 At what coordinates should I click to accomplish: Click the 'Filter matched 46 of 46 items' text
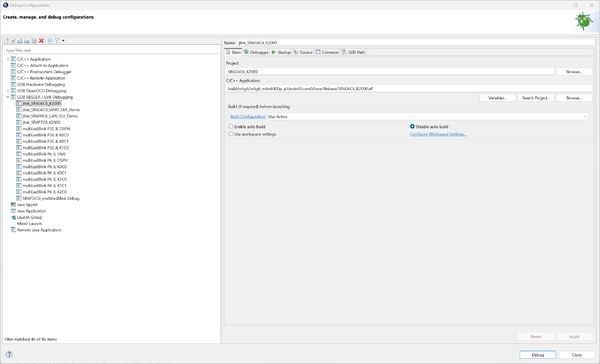(31, 339)
